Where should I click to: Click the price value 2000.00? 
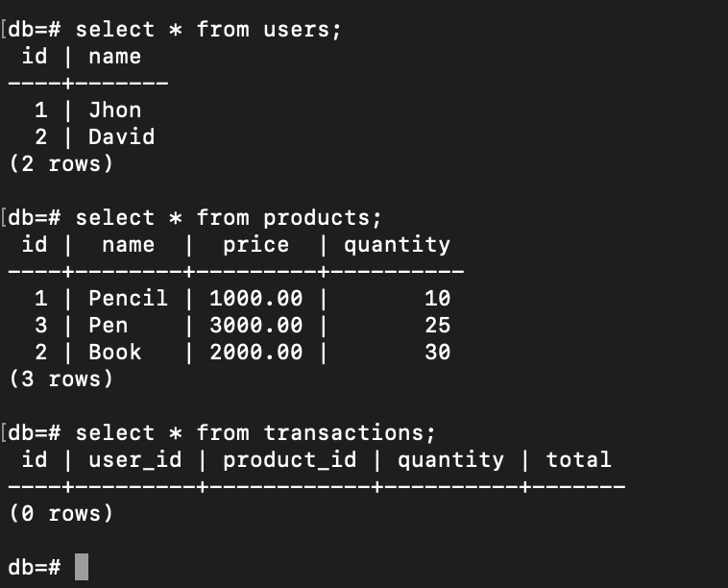(x=255, y=352)
